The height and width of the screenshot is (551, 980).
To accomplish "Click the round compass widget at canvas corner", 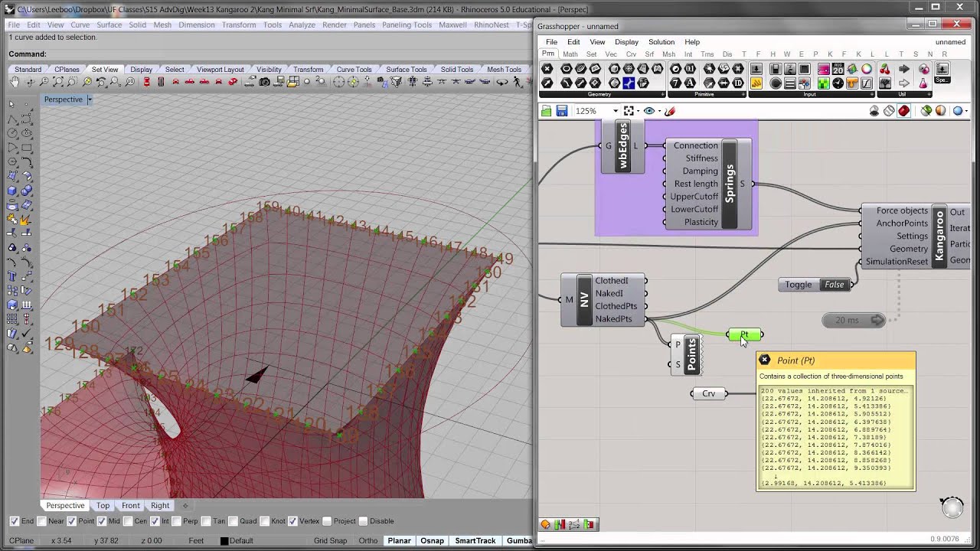I will click(x=952, y=507).
